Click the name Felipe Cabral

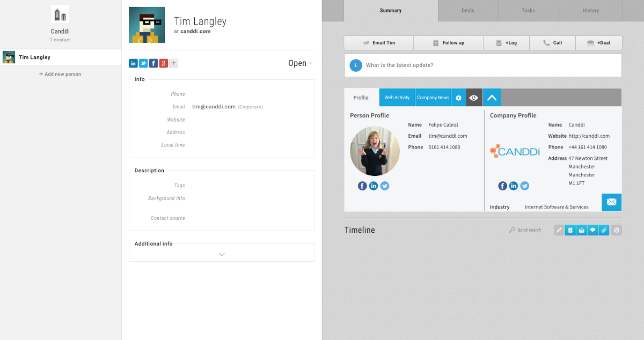443,125
